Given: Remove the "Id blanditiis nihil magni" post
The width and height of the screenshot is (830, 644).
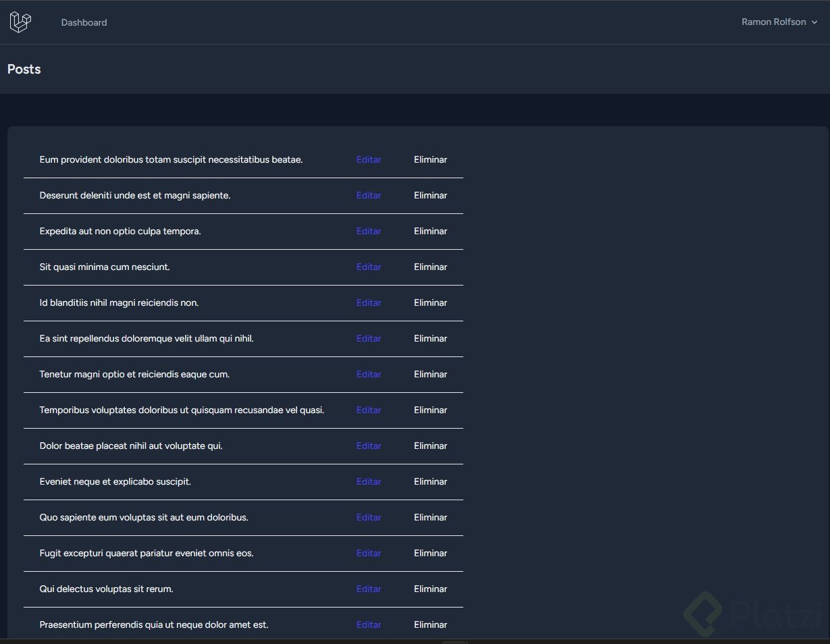Looking at the screenshot, I should [x=430, y=303].
